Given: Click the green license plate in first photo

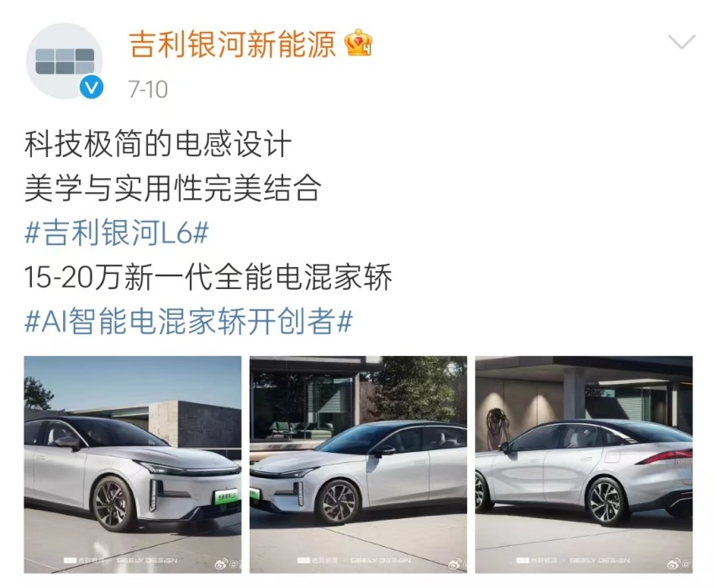Looking at the screenshot, I should (228, 496).
